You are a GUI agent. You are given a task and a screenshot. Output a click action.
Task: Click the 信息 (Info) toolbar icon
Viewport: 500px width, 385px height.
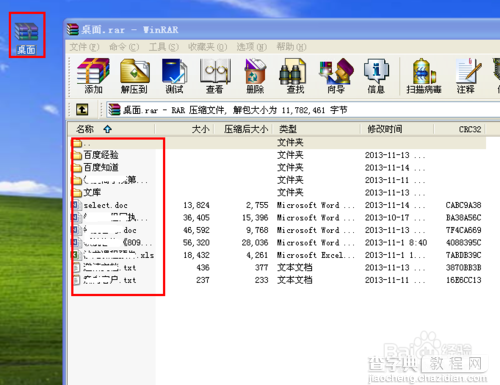tap(376, 76)
